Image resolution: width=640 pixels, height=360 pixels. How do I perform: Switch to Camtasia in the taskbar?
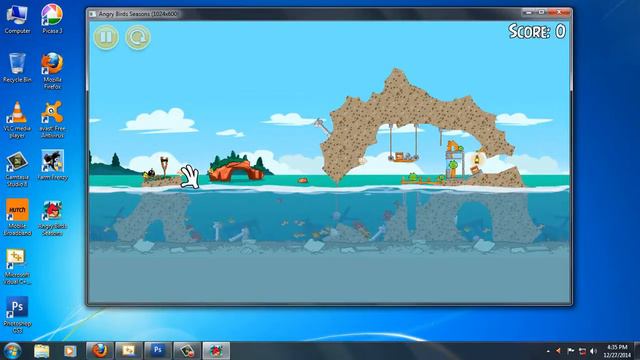point(187,351)
